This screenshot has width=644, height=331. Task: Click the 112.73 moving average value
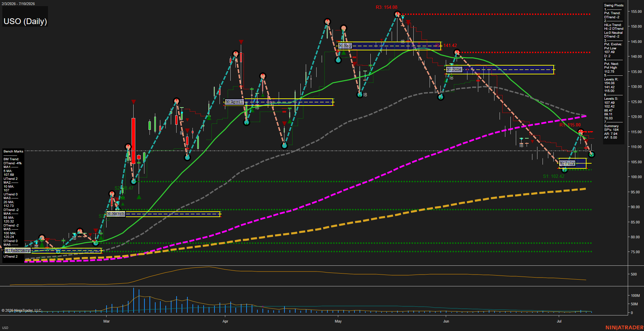[x=9, y=206]
